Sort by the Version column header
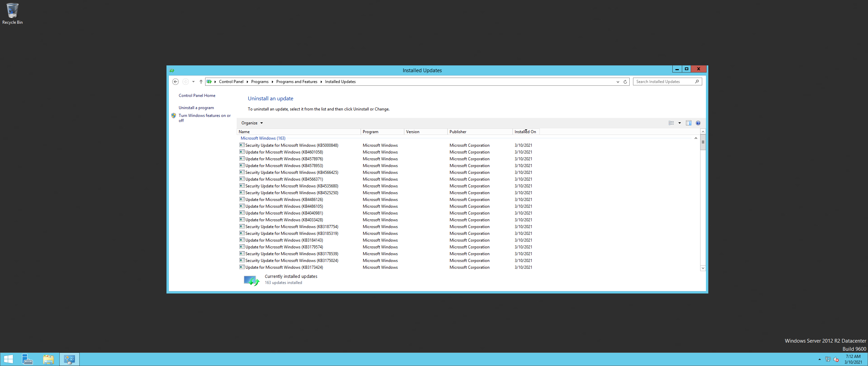 point(426,132)
